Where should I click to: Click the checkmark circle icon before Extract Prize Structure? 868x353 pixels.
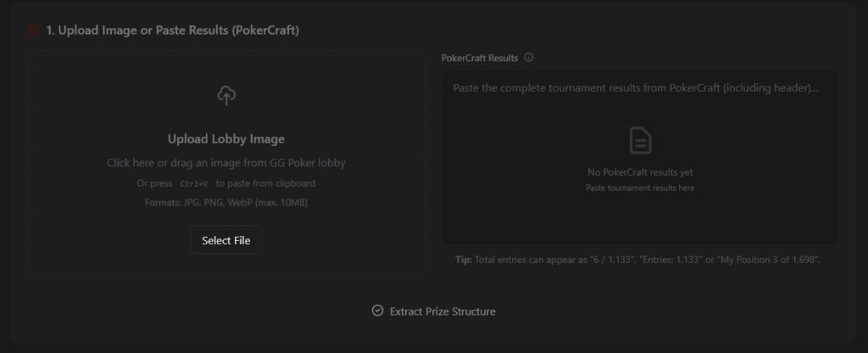pos(378,311)
